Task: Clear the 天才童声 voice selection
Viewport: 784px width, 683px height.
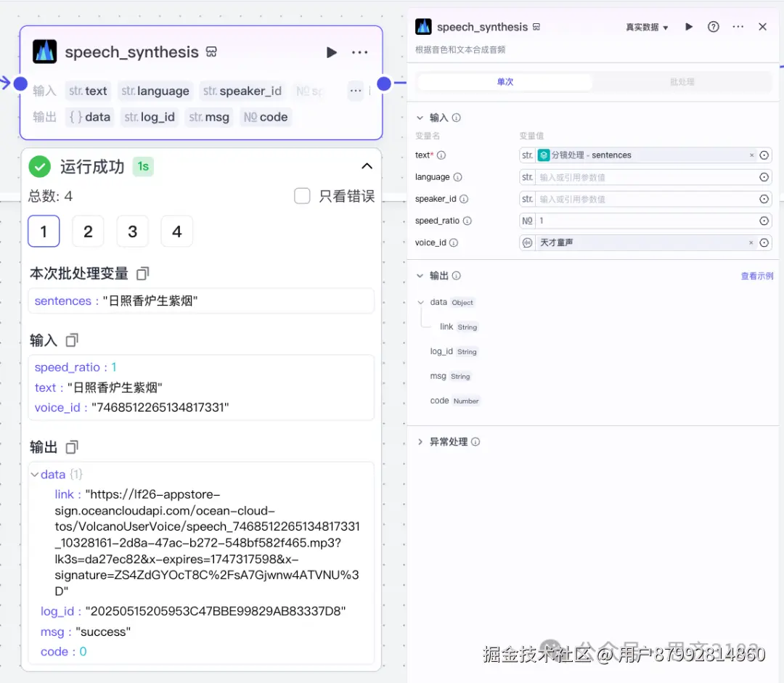Action: click(x=751, y=242)
